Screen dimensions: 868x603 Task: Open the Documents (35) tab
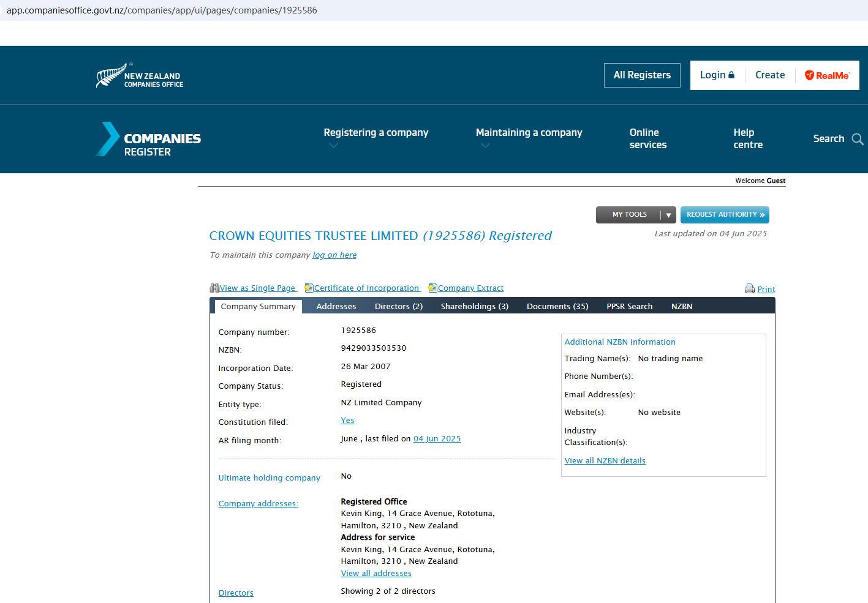[557, 307]
